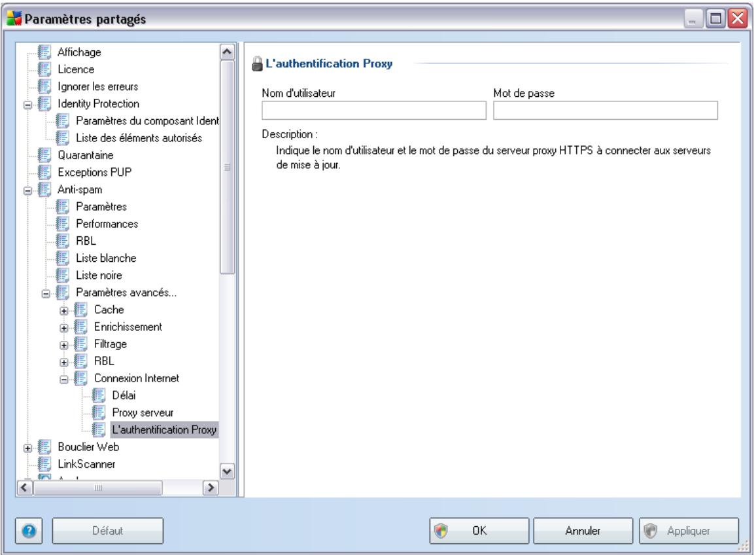Click the page icon beside Licence

pos(44,69)
